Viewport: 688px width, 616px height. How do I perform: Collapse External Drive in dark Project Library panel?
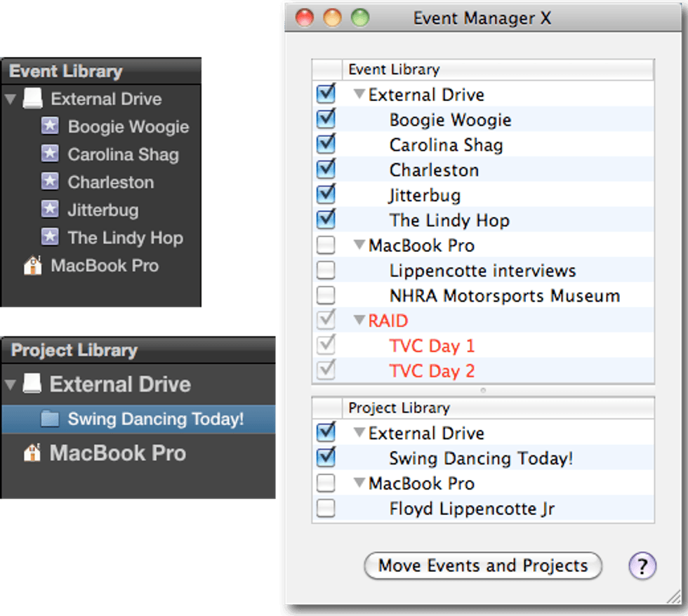click(x=11, y=384)
